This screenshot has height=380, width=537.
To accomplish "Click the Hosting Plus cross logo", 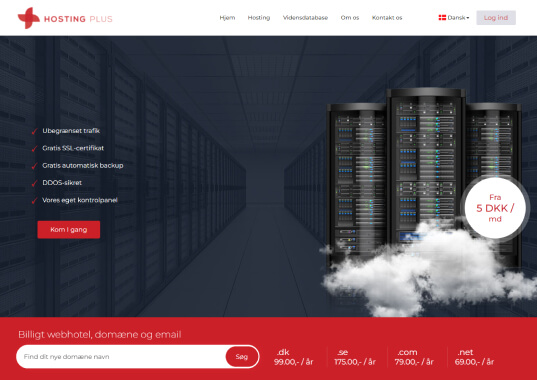I will click(29, 18).
